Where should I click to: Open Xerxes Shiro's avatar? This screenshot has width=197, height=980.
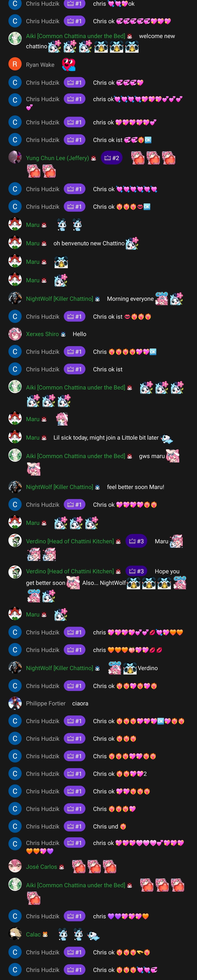[15, 334]
